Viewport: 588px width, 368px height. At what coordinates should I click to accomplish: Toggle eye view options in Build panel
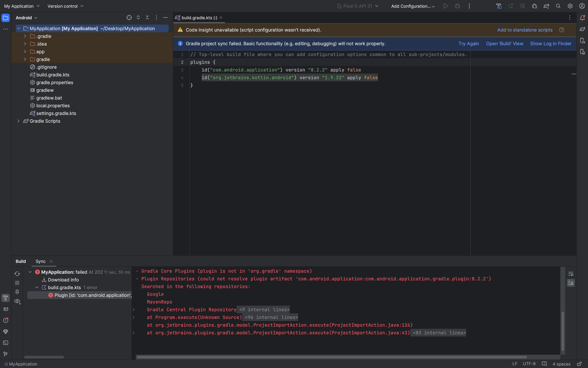(x=17, y=301)
